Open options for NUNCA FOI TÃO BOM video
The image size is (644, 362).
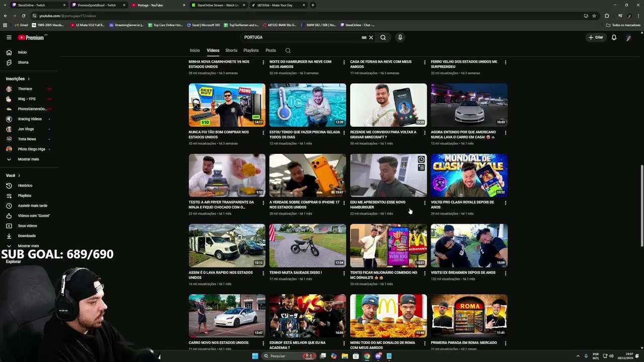pos(263,133)
